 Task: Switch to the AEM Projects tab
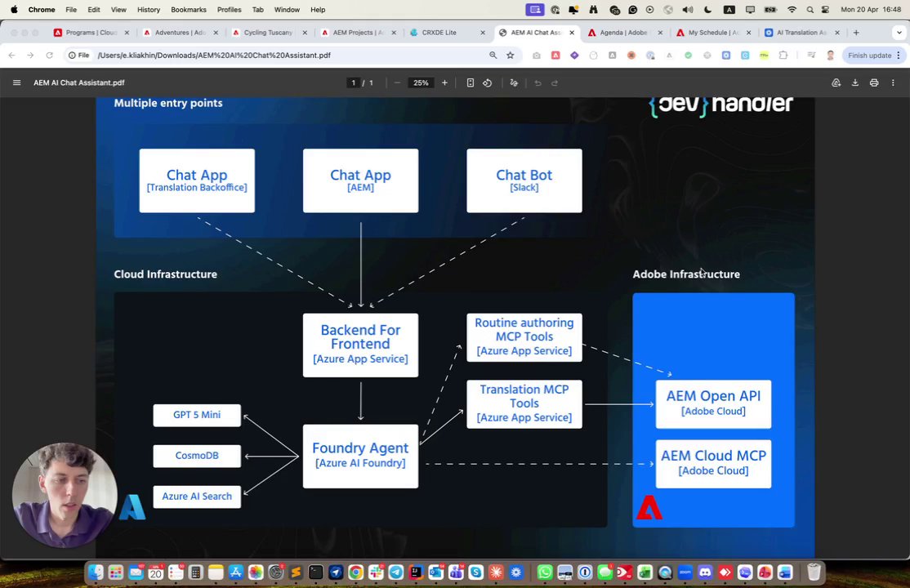click(x=358, y=33)
